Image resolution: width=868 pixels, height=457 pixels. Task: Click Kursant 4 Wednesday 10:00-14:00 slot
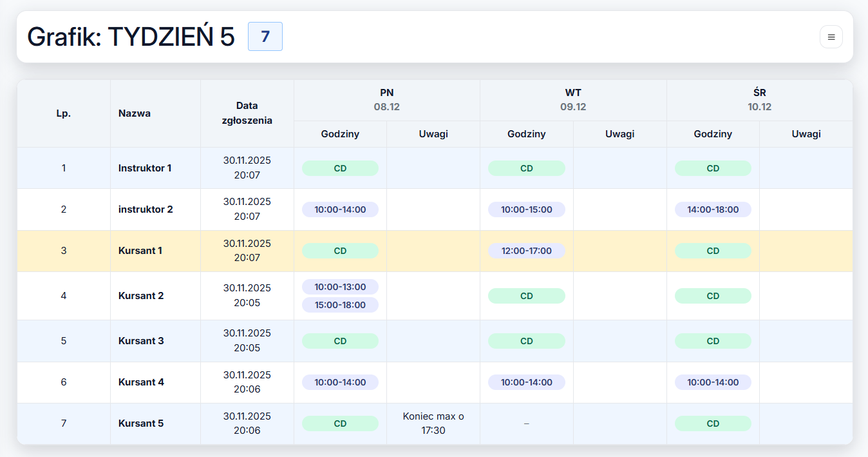[x=713, y=382]
